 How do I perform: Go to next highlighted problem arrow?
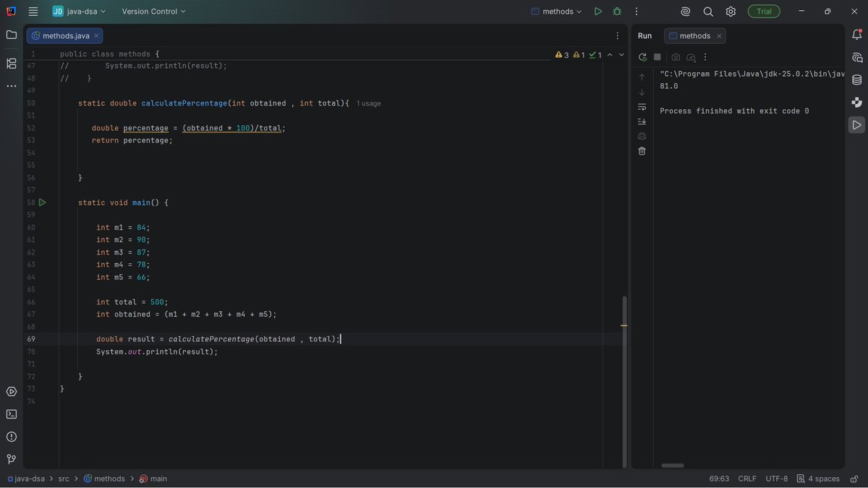pyautogui.click(x=621, y=55)
